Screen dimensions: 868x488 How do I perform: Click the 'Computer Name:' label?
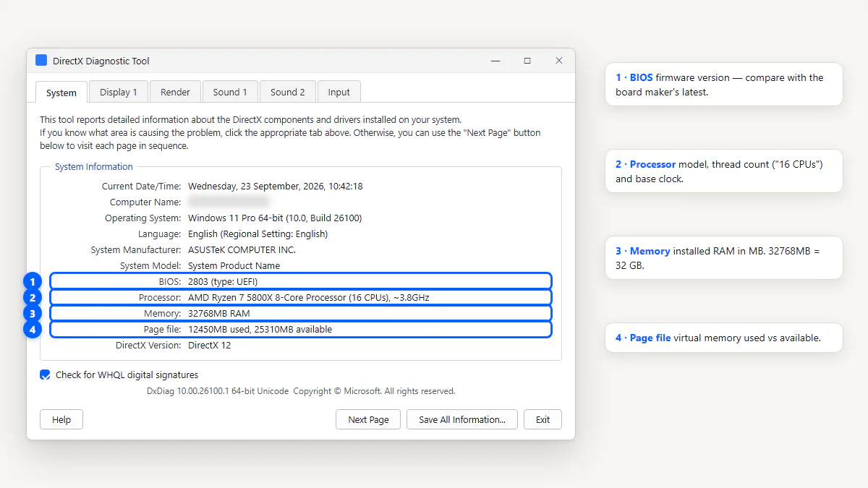pos(145,202)
